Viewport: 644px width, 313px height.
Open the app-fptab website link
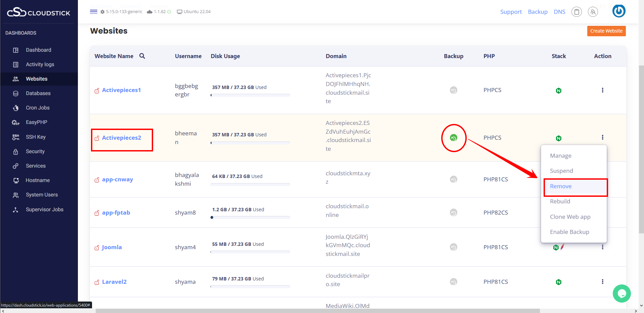tap(116, 213)
